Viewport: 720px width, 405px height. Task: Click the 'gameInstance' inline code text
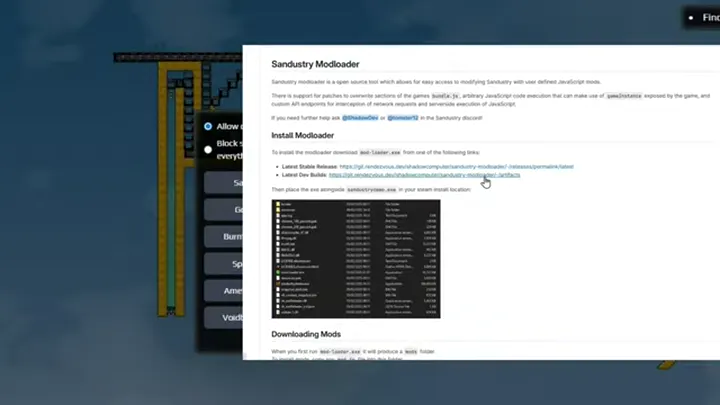pyautogui.click(x=624, y=96)
